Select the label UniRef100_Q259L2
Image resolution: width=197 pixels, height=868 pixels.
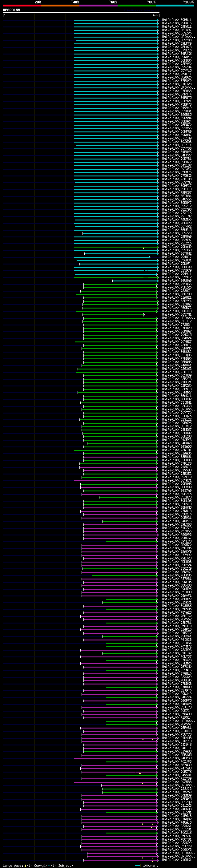pyautogui.click(x=176, y=277)
